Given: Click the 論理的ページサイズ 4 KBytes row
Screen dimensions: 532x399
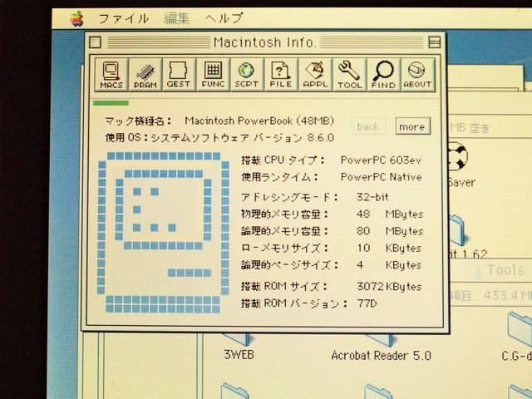Looking at the screenshot, I should coord(331,265).
